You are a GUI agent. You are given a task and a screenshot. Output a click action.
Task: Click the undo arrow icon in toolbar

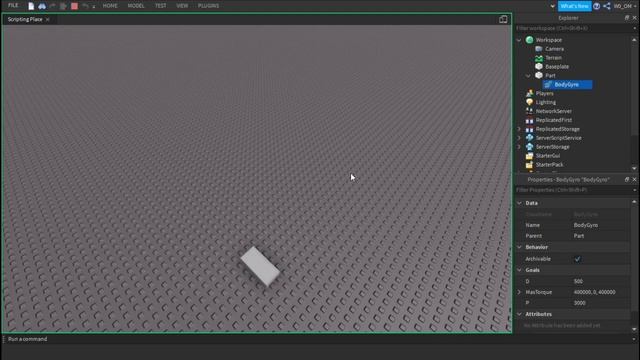click(85, 6)
